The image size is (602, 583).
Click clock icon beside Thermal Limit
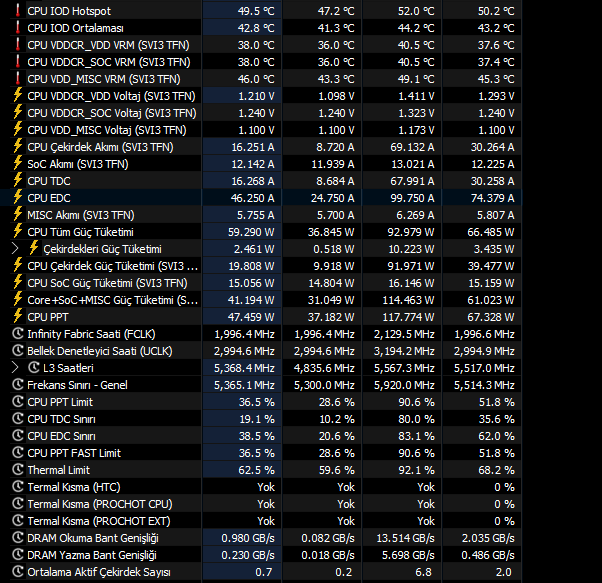[18, 470]
